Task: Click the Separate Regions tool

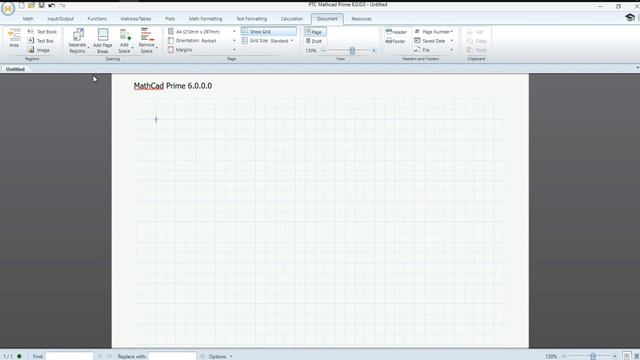Action: [78, 40]
